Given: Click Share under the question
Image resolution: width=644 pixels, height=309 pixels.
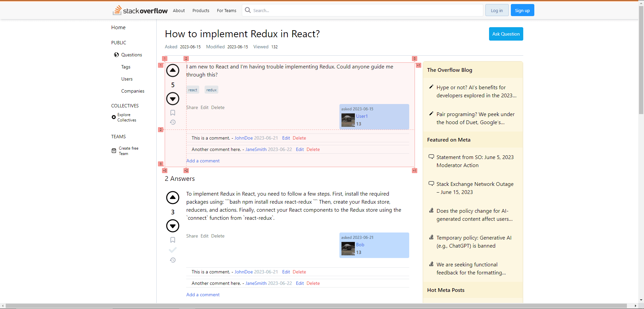Looking at the screenshot, I should click(192, 107).
